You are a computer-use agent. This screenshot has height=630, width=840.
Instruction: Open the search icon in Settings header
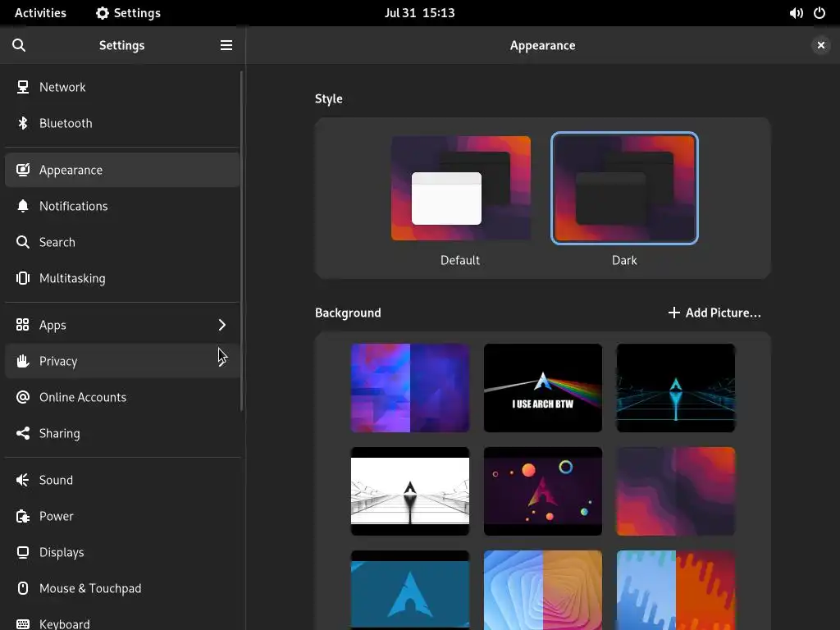click(x=19, y=46)
